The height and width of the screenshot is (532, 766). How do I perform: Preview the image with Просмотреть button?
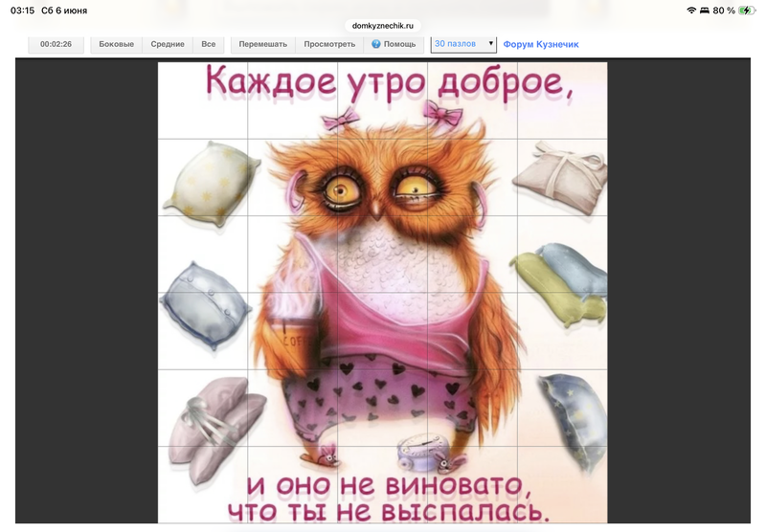click(x=329, y=44)
